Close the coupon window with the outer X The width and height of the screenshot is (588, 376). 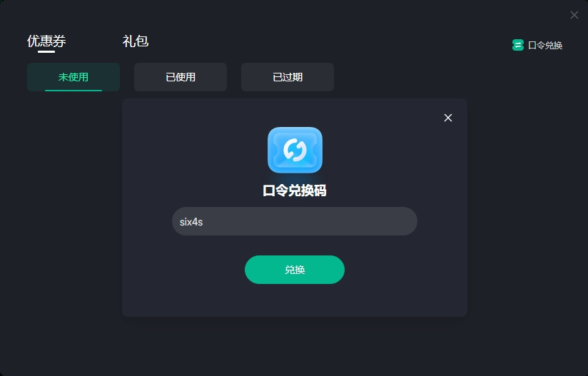[x=574, y=15]
